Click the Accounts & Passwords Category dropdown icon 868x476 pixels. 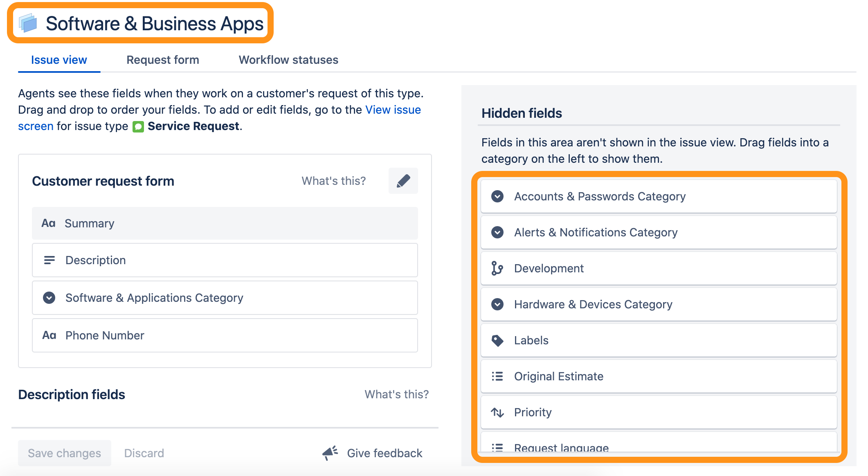pyautogui.click(x=497, y=196)
